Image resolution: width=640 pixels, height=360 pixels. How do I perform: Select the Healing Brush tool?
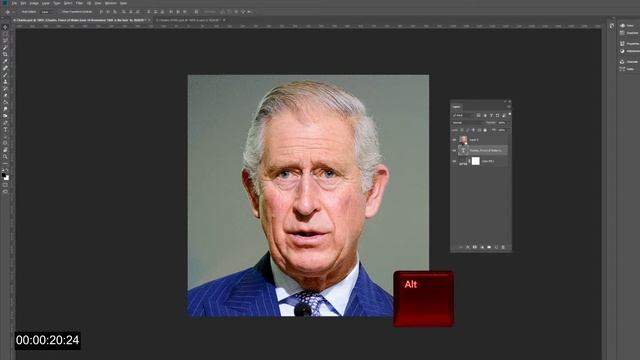coord(5,68)
